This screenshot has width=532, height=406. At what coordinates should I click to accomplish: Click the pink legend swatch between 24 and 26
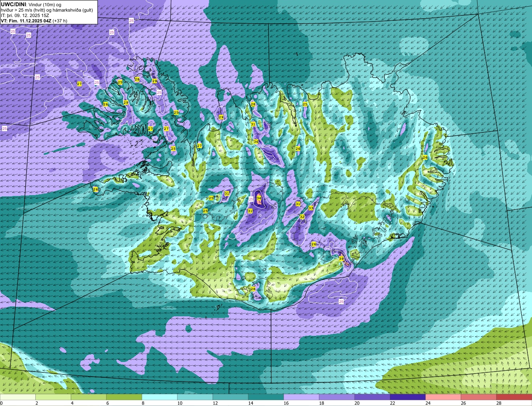pos(443,397)
